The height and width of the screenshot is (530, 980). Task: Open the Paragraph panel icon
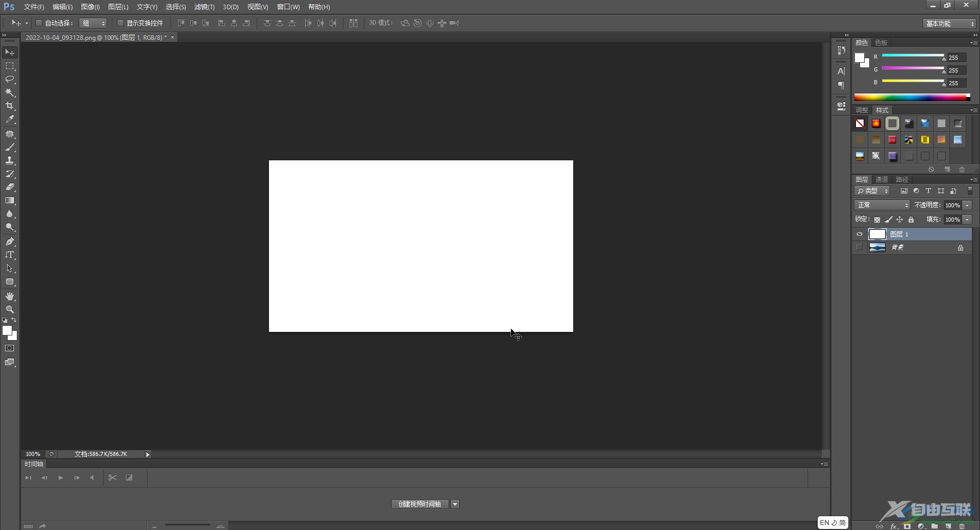(x=841, y=85)
